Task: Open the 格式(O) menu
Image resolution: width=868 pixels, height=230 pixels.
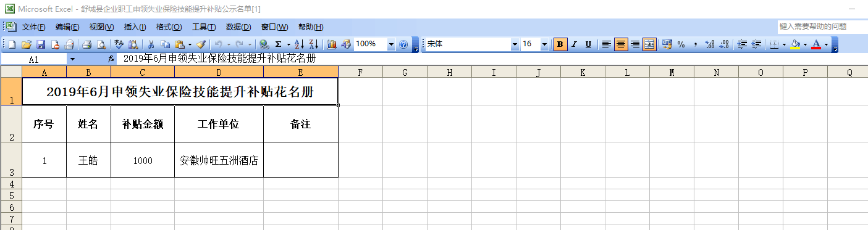Action: [x=169, y=27]
